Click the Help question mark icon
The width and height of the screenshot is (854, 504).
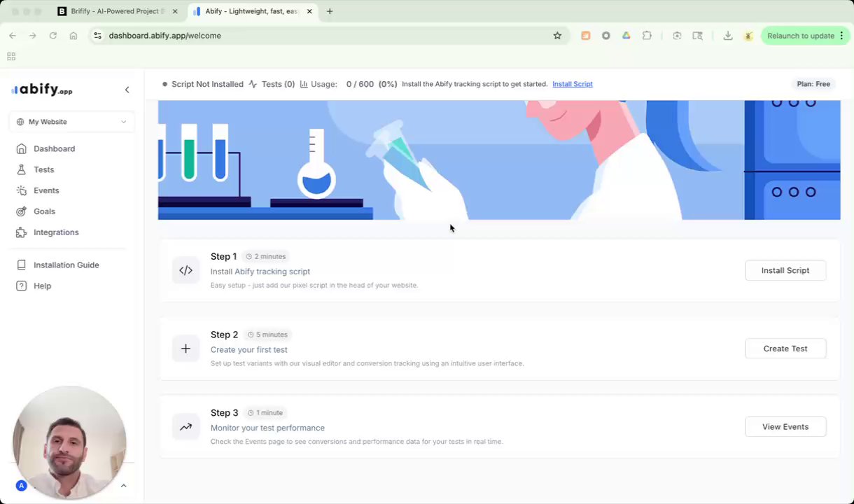coord(21,286)
